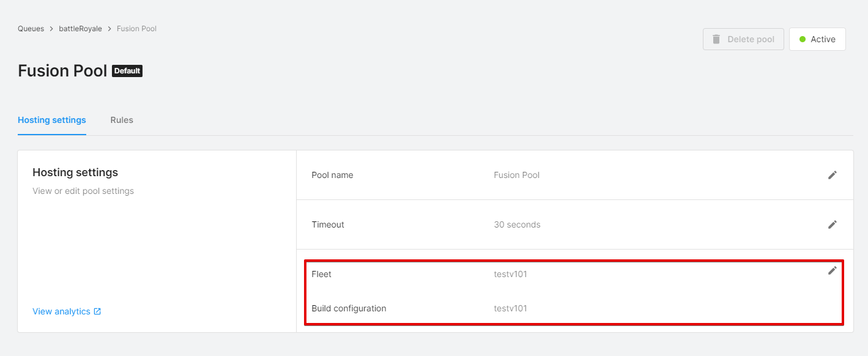Click the breadcrumb chevron after battleRoyale
Viewport: 868px width, 356px height.
(109, 29)
